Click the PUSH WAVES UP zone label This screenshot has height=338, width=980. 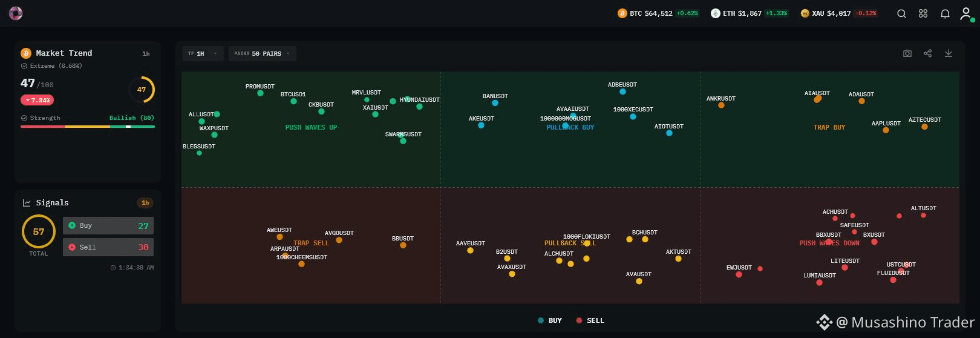311,127
